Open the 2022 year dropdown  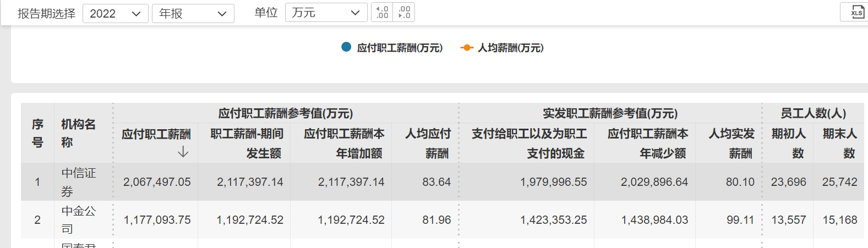click(x=116, y=13)
